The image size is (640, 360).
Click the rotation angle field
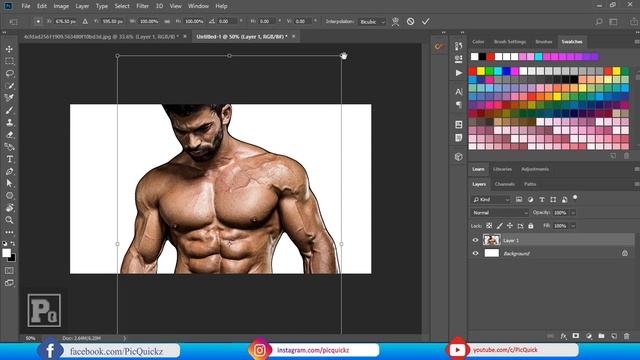click(227, 21)
